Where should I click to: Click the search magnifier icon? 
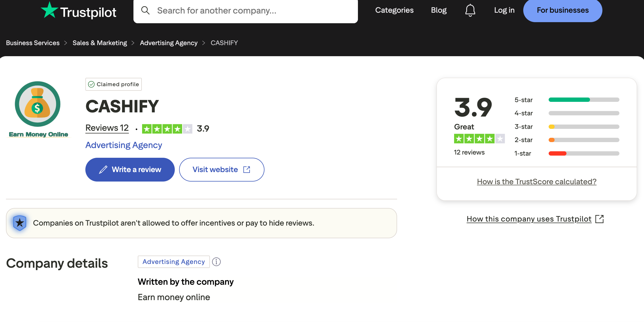145,11
